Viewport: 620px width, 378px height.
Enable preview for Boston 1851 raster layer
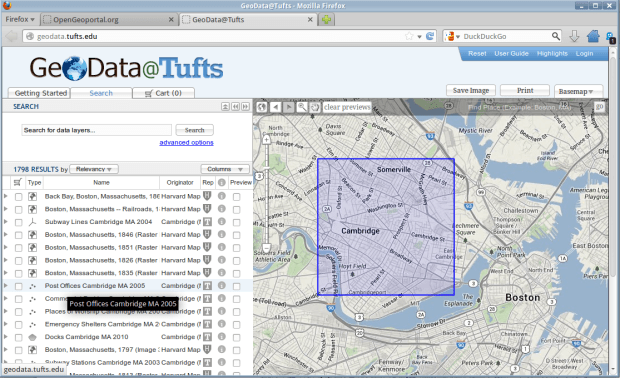point(236,248)
